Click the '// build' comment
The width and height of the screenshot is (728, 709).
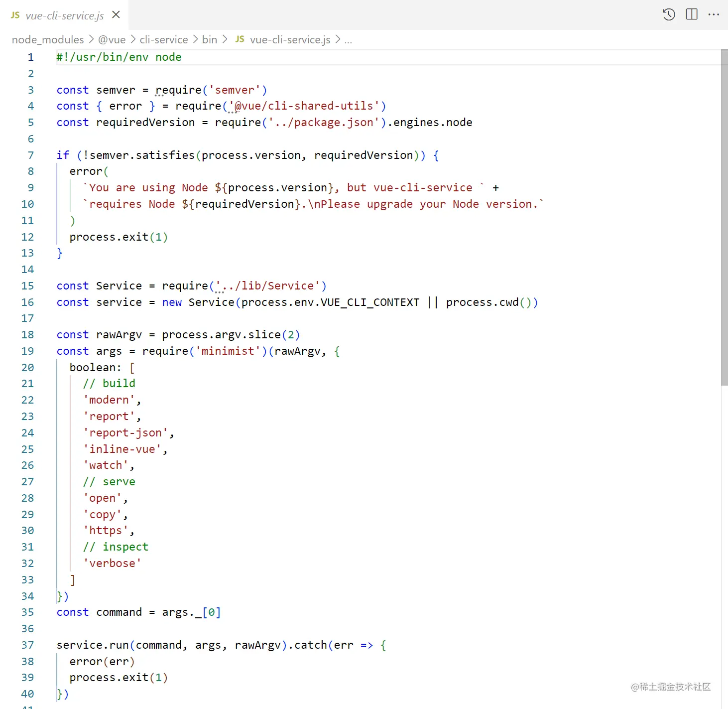coord(109,384)
